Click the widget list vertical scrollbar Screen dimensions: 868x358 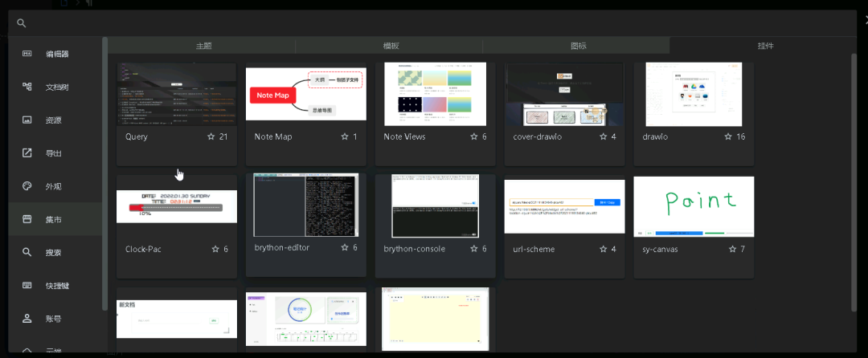click(x=854, y=182)
